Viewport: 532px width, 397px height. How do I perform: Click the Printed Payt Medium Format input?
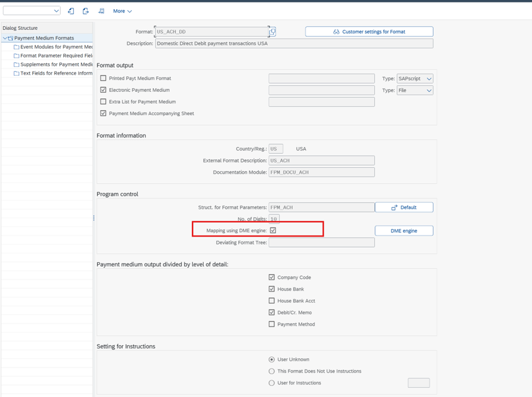(x=321, y=79)
